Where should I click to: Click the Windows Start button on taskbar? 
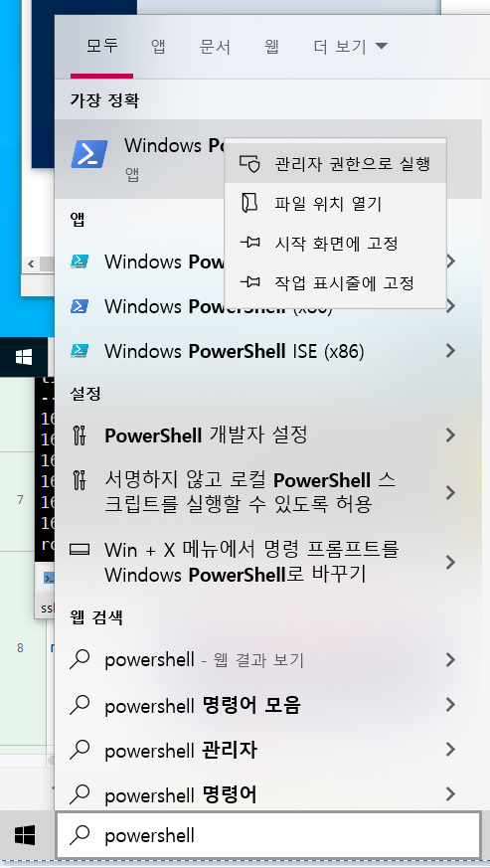point(25,835)
